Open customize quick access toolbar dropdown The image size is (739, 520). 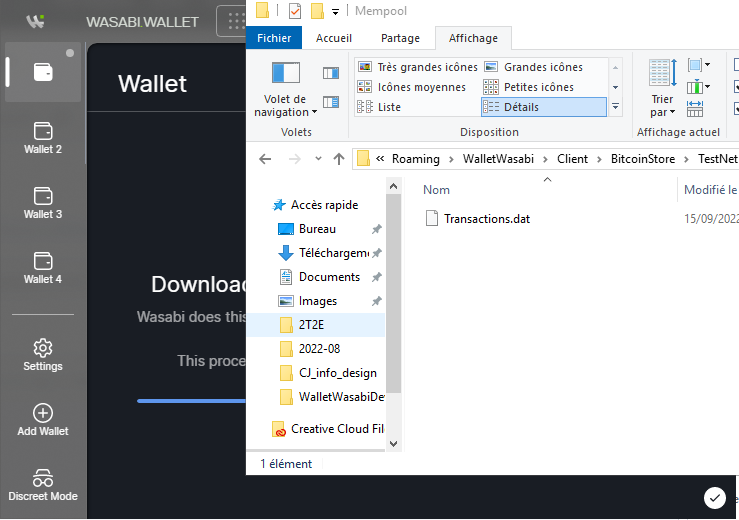pyautogui.click(x=335, y=12)
